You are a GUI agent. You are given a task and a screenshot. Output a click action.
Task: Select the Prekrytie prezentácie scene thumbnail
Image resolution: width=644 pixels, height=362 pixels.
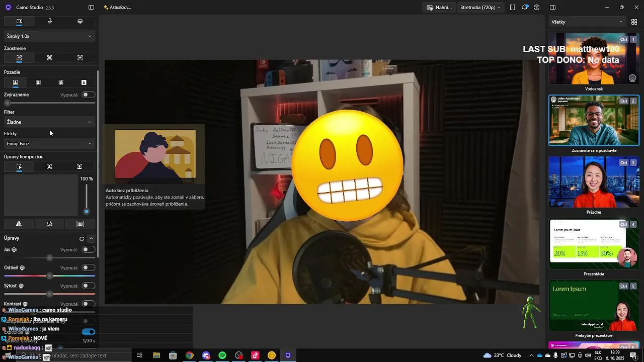point(594,306)
